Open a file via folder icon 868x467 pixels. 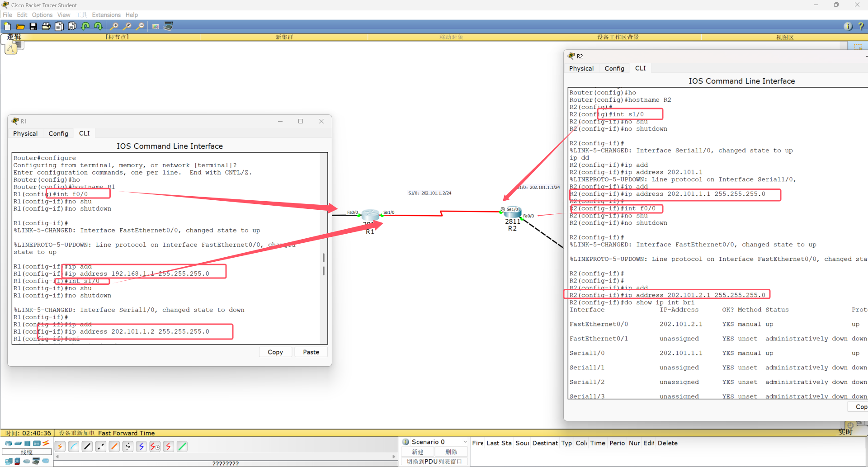(x=20, y=27)
